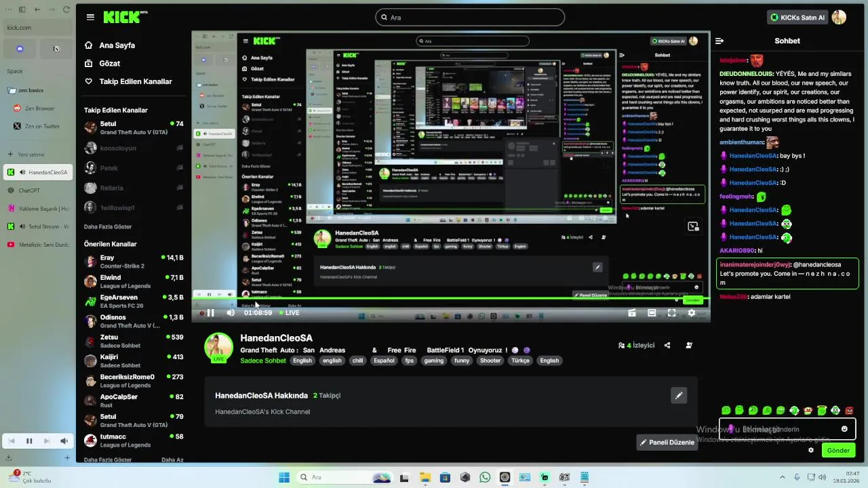The height and width of the screenshot is (488, 868).
Task: Expand followed list with Daha Fazla Göster
Action: click(108, 226)
